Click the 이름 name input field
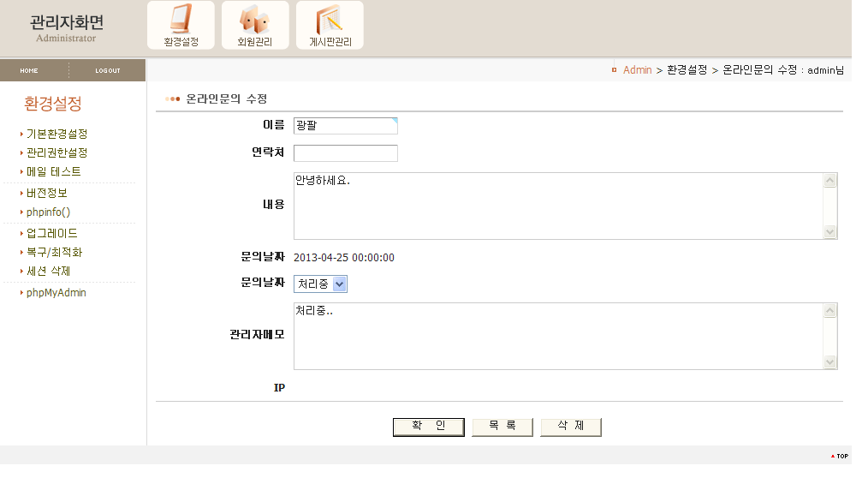This screenshot has height=478, width=868. point(345,126)
